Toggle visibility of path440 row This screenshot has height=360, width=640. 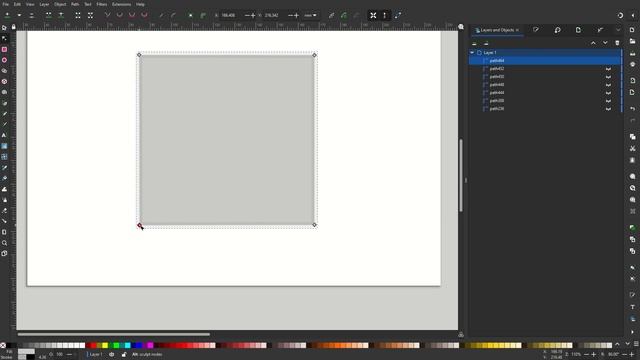(x=608, y=85)
